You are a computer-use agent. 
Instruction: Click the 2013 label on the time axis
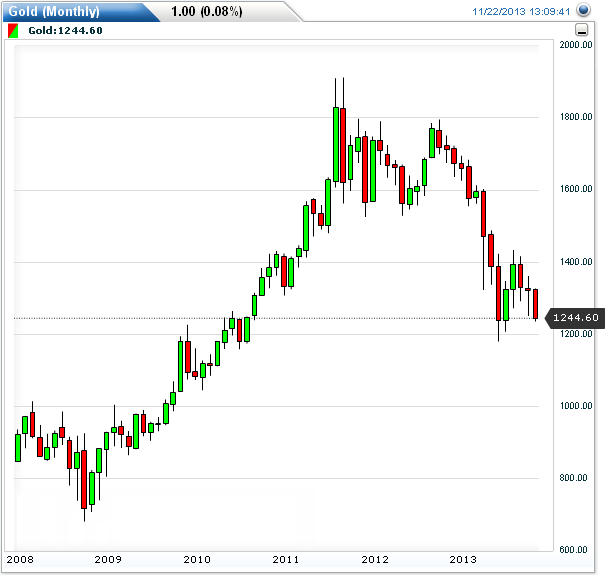coord(464,559)
